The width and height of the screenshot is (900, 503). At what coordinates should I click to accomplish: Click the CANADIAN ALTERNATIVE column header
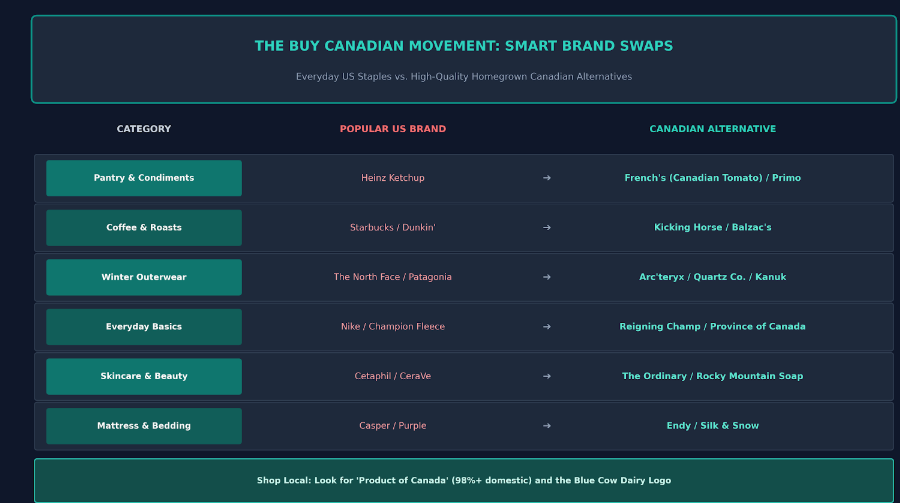tap(712, 129)
